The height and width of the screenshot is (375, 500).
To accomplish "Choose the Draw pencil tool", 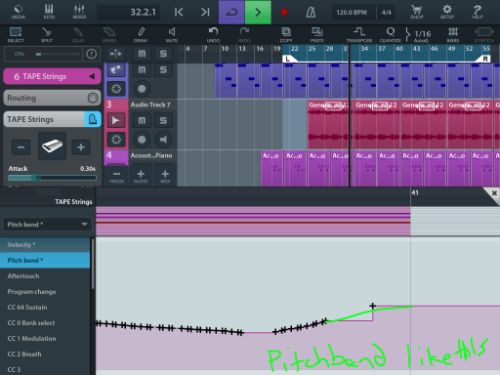I will coord(141,35).
